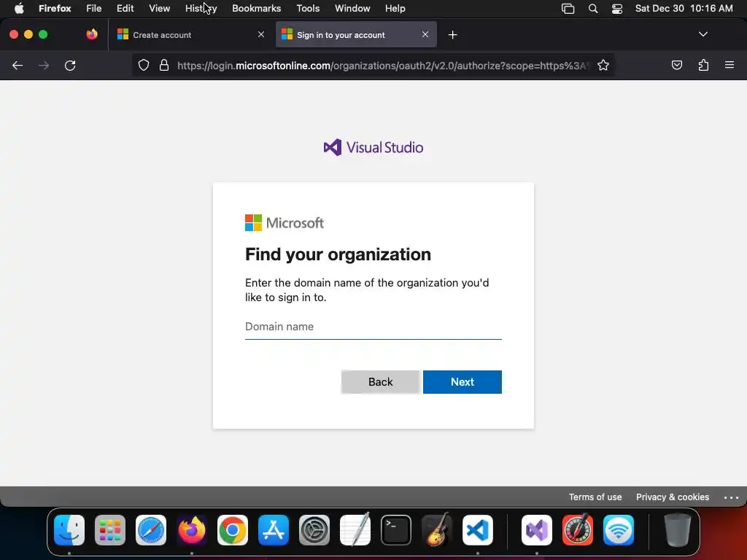Launch Terminal from the Dock
The height and width of the screenshot is (560, 747).
(396, 529)
